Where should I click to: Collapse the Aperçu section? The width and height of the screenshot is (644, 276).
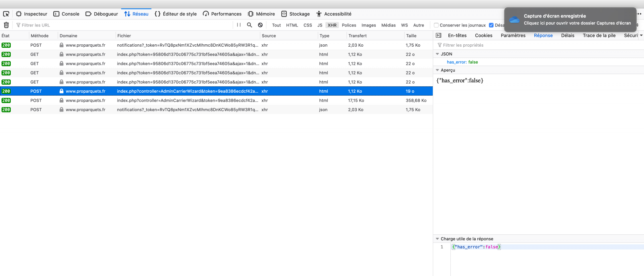click(x=437, y=70)
